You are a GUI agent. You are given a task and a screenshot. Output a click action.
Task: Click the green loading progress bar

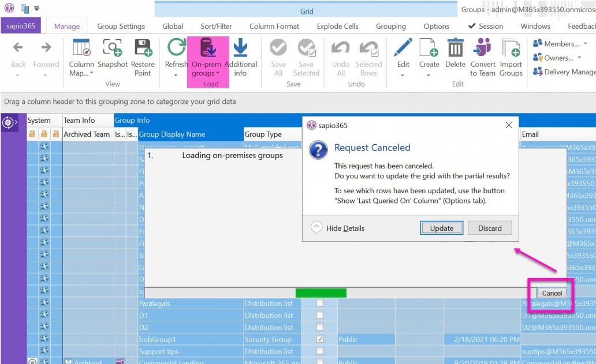click(321, 292)
